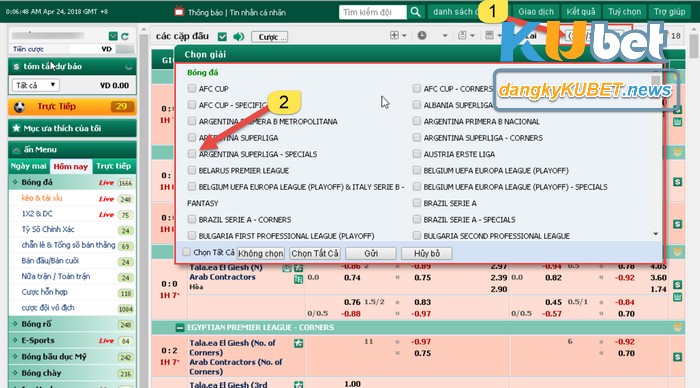Click the reload icon in tóm tắt dự báo header
The width and height of the screenshot is (700, 388).
[x=129, y=67]
